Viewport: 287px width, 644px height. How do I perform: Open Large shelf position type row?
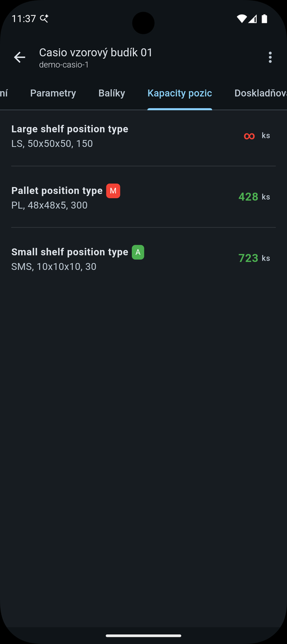pos(143,136)
